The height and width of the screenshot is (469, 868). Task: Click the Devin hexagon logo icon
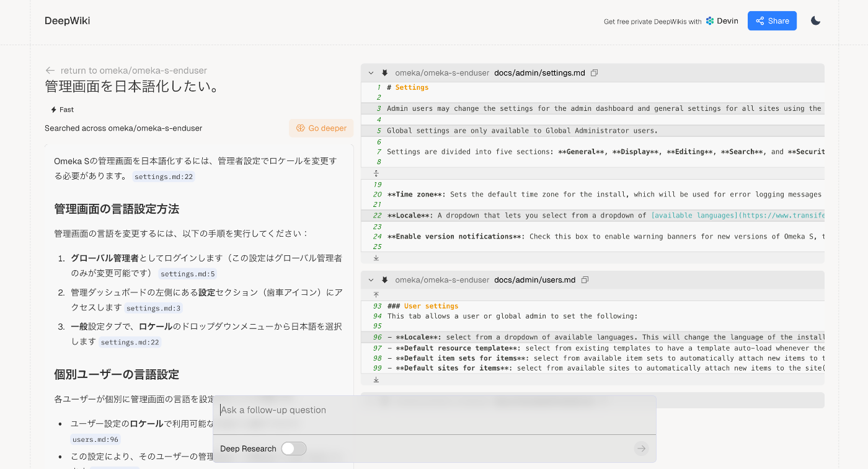pos(710,21)
